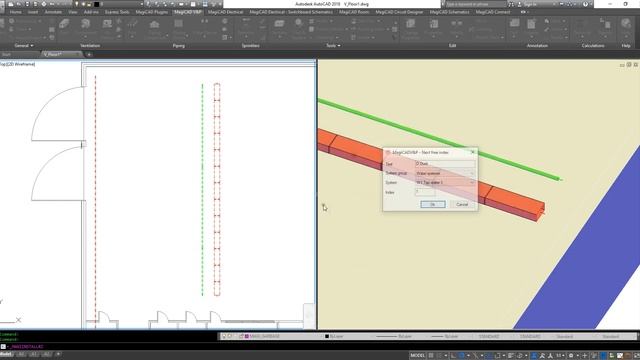Toggle the layer lightbulb on/off icon
This screenshot has width=640, height=360.
76,4
